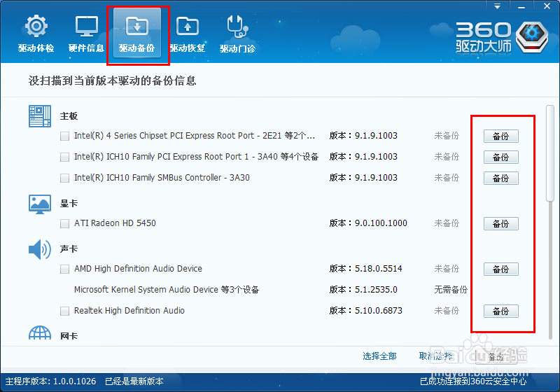The height and width of the screenshot is (392, 560).
Task: Click 已经是最新版本 status text
Action: coord(134,381)
